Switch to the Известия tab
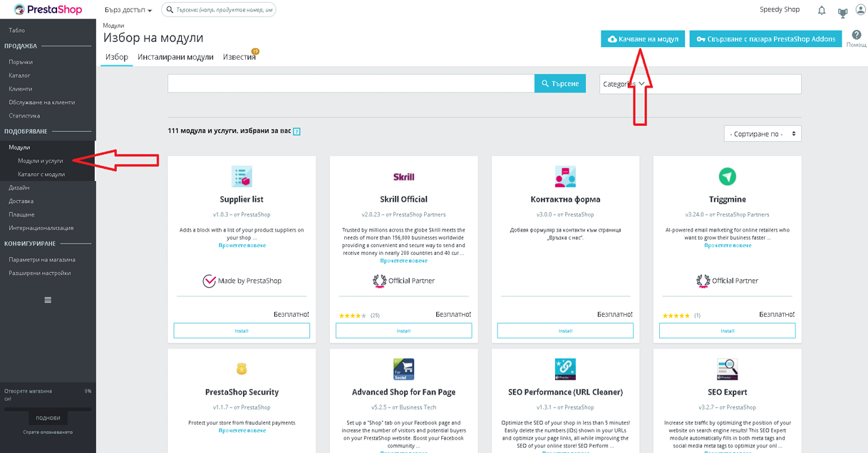The image size is (868, 453). pos(239,57)
